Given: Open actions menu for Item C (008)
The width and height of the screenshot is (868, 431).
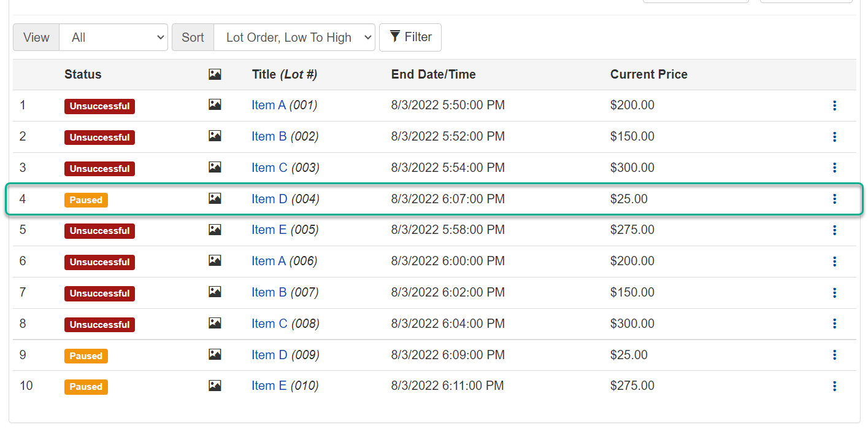Looking at the screenshot, I should coord(834,324).
